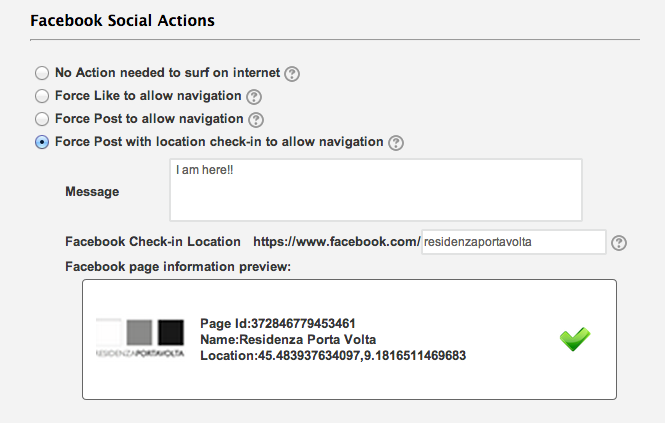
Task: Open help icon beside Force Like option
Action: 254,97
